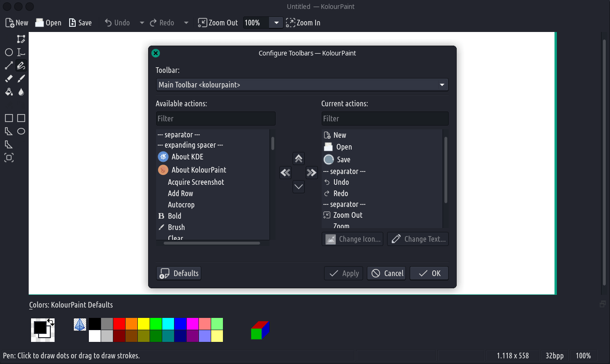Select Autocrop in Available actions
The height and width of the screenshot is (364, 610).
point(213,205)
